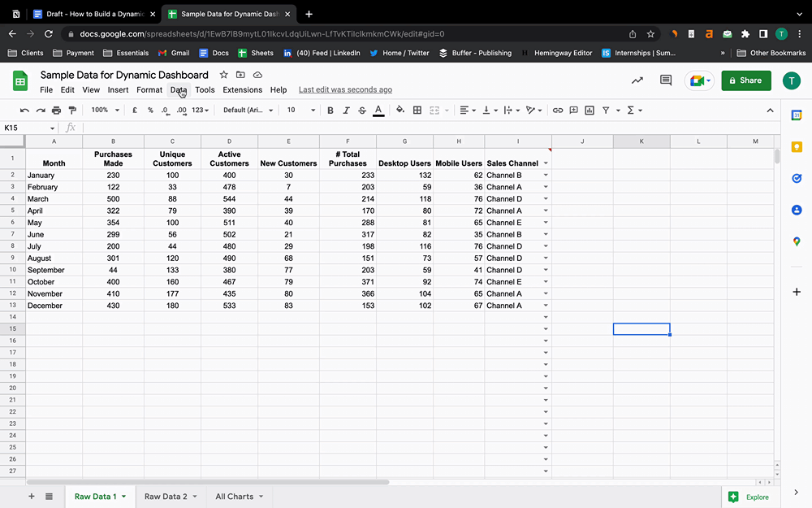
Task: Open the zoom level dropdown
Action: tap(105, 110)
